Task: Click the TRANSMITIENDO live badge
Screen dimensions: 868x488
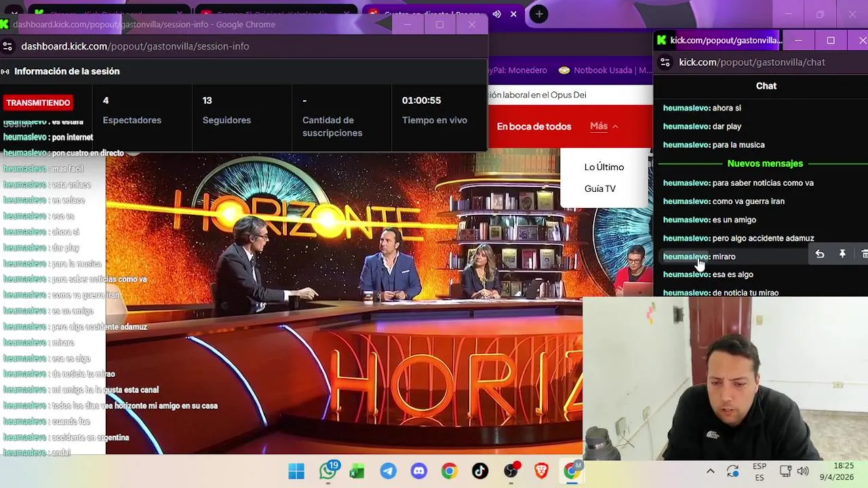Action: [x=38, y=102]
